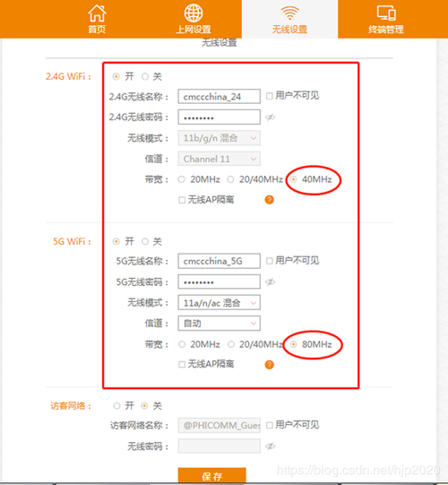The image size is (448, 485).
Task: Reveal the 2.4G password with the eye icon
Action: pyautogui.click(x=271, y=117)
